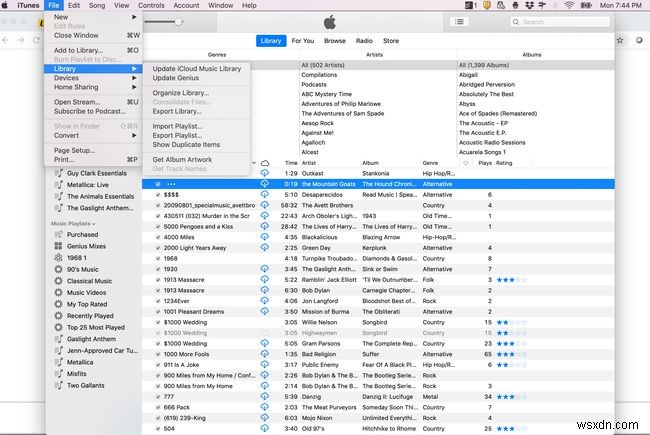Image resolution: width=650 pixels, height=435 pixels.
Task: Open the Store tab
Action: click(391, 41)
